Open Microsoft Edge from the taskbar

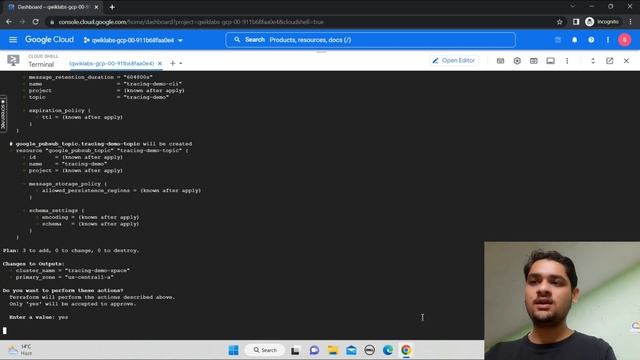(388, 350)
